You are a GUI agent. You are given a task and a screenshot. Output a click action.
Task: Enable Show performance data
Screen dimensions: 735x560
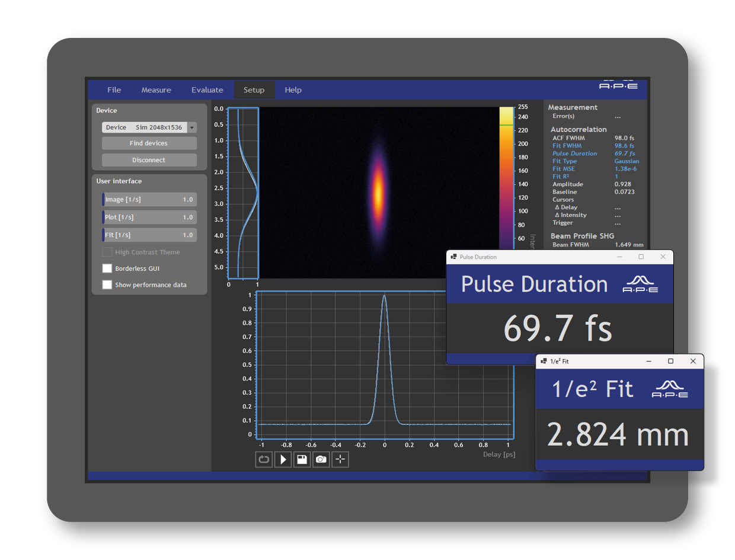pos(107,285)
